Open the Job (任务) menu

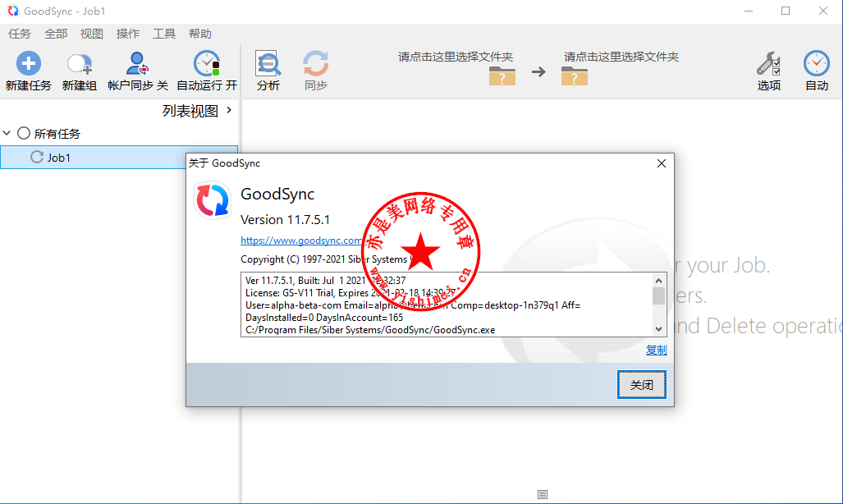pos(20,34)
